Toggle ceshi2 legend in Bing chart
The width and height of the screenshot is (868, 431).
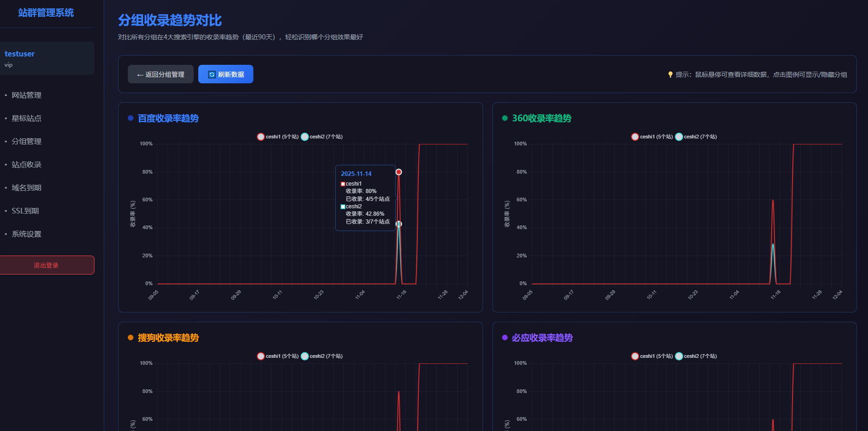coord(696,356)
